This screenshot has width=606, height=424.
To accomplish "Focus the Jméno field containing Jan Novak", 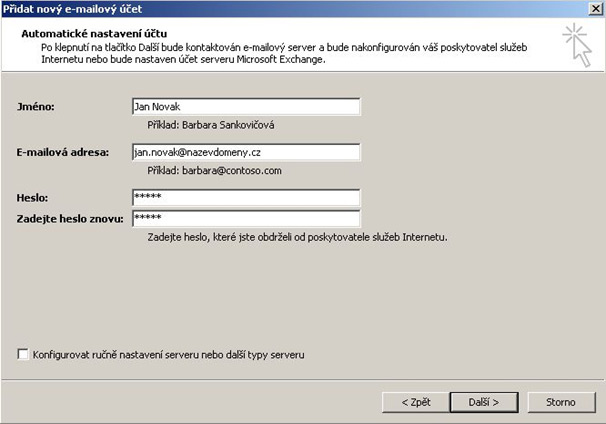I will [245, 106].
